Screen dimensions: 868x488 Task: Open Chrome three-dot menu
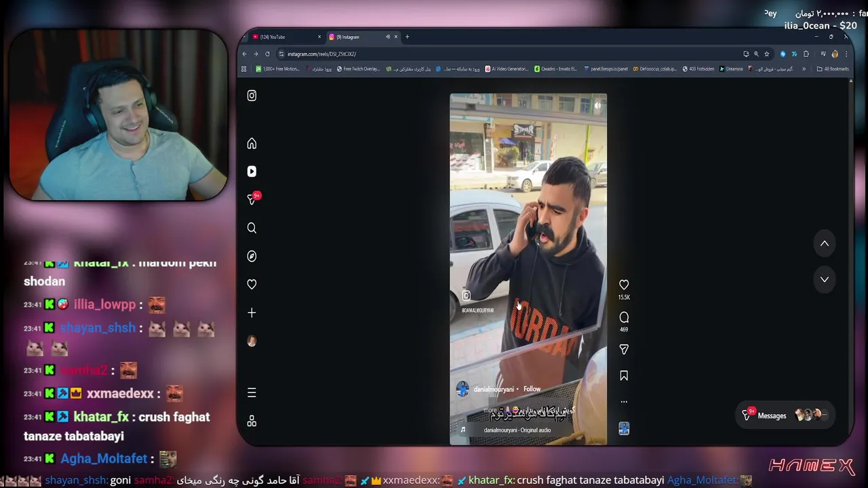coord(846,54)
